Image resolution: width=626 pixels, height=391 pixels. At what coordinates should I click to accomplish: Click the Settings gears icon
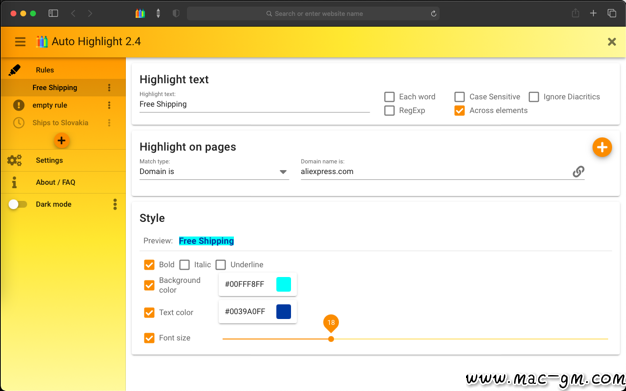tap(14, 161)
